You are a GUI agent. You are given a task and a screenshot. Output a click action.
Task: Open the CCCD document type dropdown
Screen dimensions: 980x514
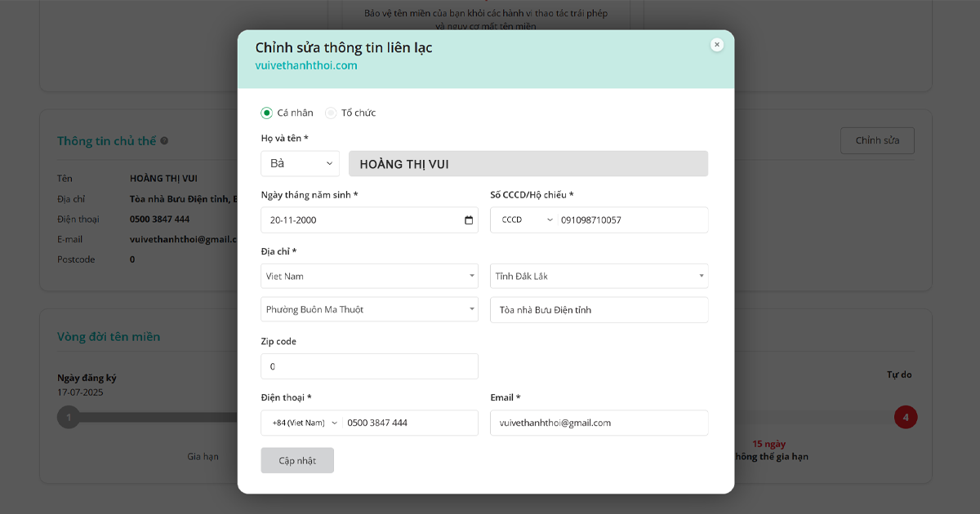(523, 219)
